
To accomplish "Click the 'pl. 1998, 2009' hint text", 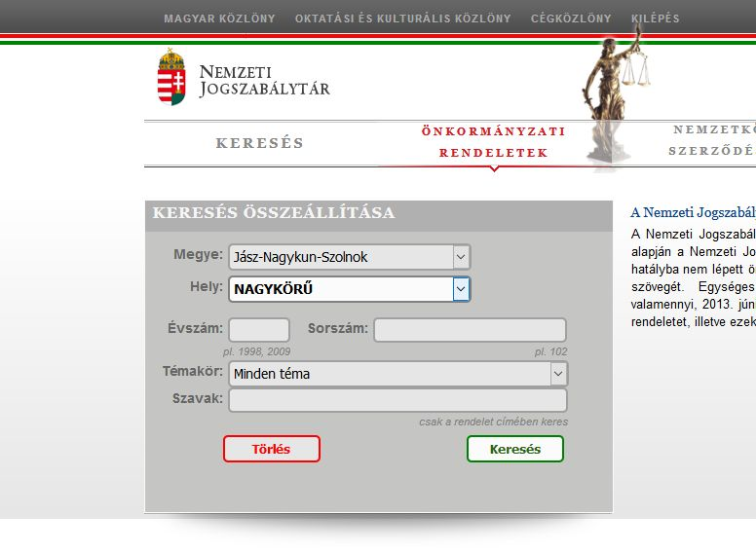I will point(256,351).
